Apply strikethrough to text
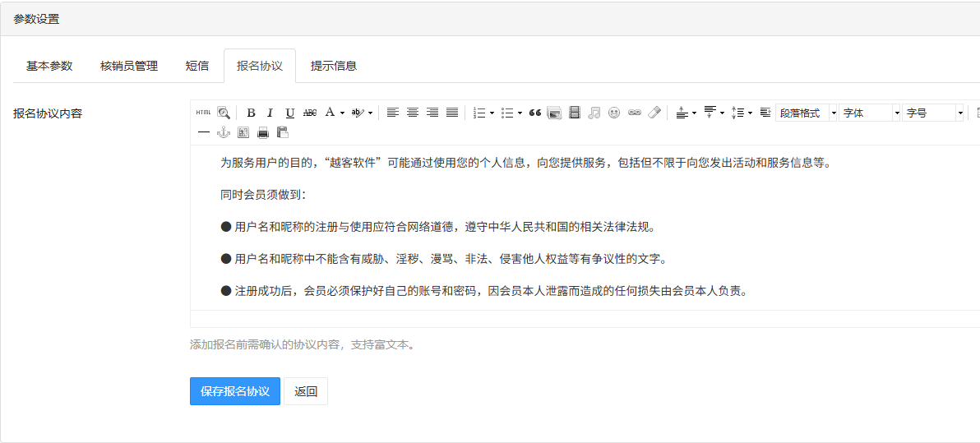Screen dimensions: 980x443 (310, 113)
